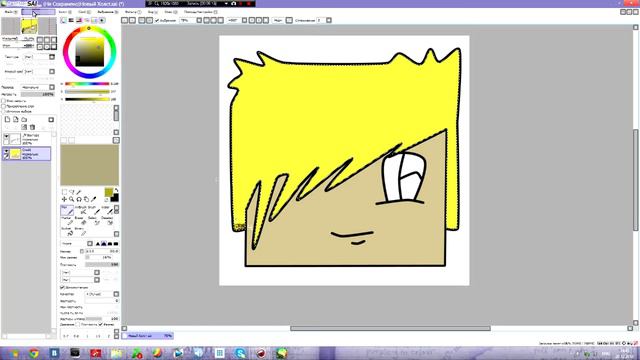The height and width of the screenshot is (360, 640).
Task: Toggle visibility of the top linework layer
Action: (x=6, y=137)
